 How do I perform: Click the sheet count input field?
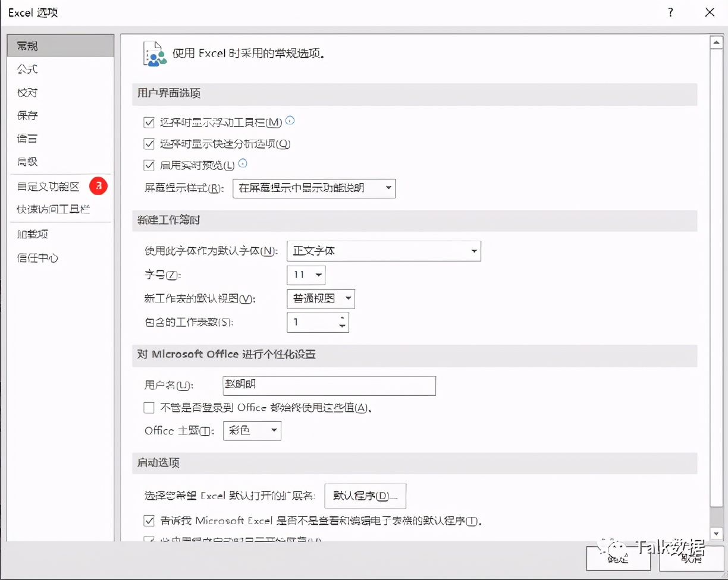pos(312,322)
